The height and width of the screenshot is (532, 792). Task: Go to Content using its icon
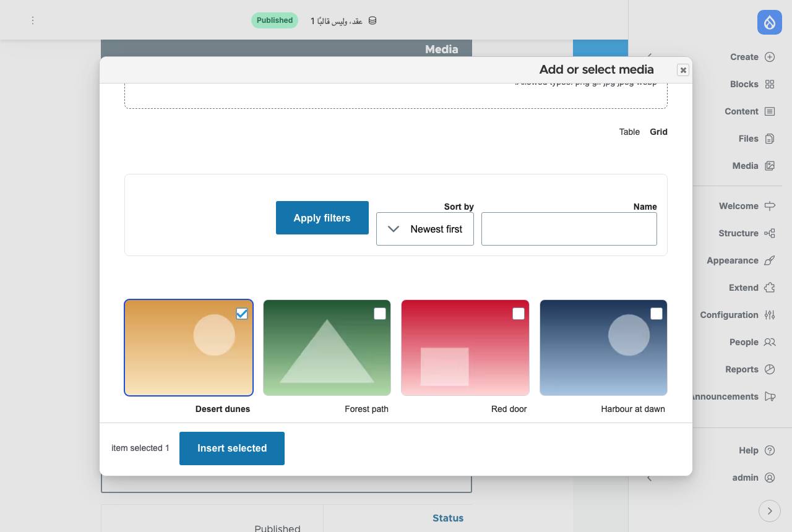[770, 111]
